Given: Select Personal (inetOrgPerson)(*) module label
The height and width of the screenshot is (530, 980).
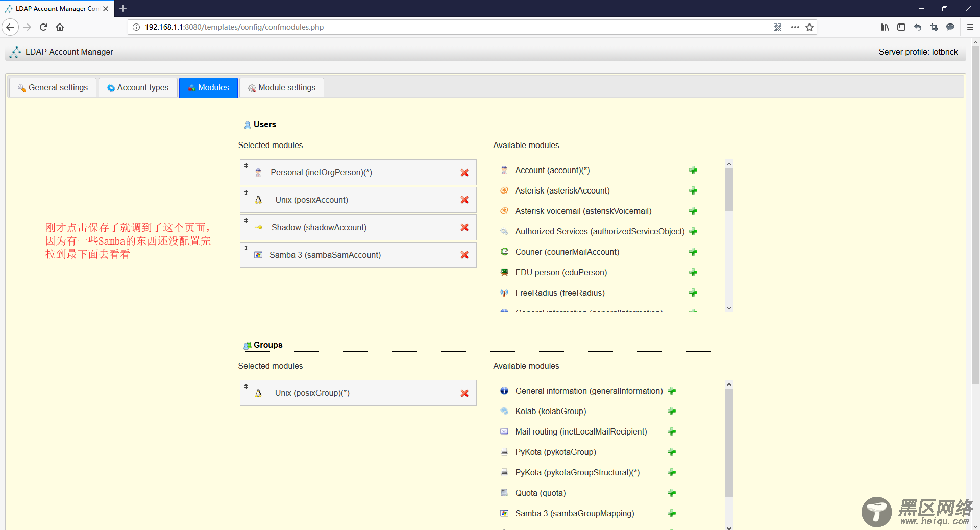Looking at the screenshot, I should [x=321, y=173].
